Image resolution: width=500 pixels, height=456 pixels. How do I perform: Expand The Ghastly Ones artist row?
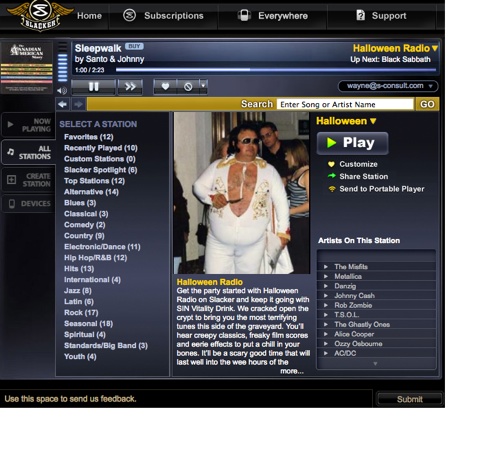(x=377, y=324)
